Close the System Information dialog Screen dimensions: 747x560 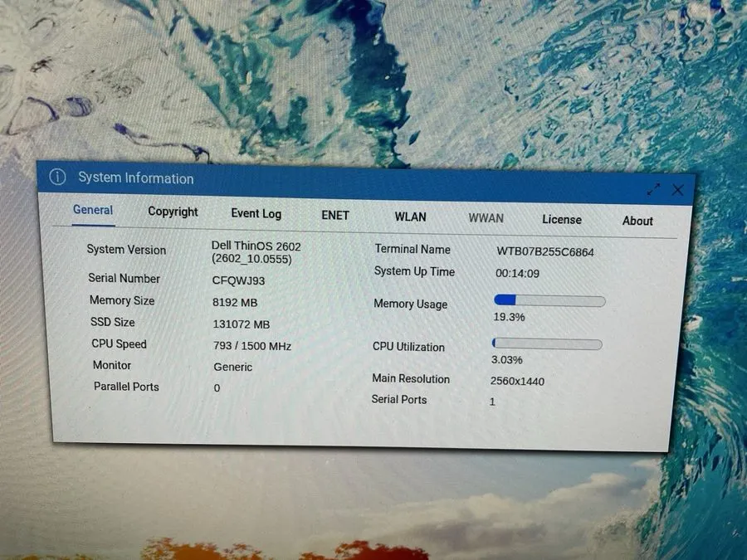pyautogui.click(x=677, y=190)
